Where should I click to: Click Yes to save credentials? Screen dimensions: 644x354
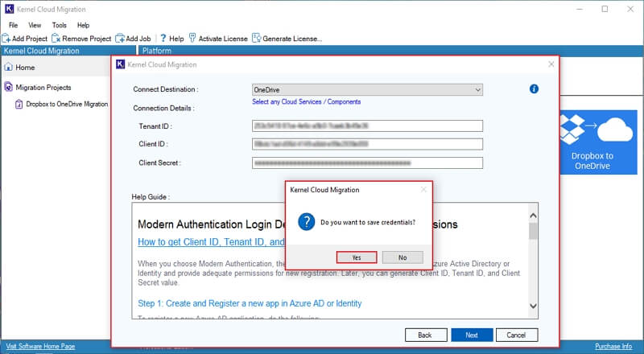click(x=356, y=257)
